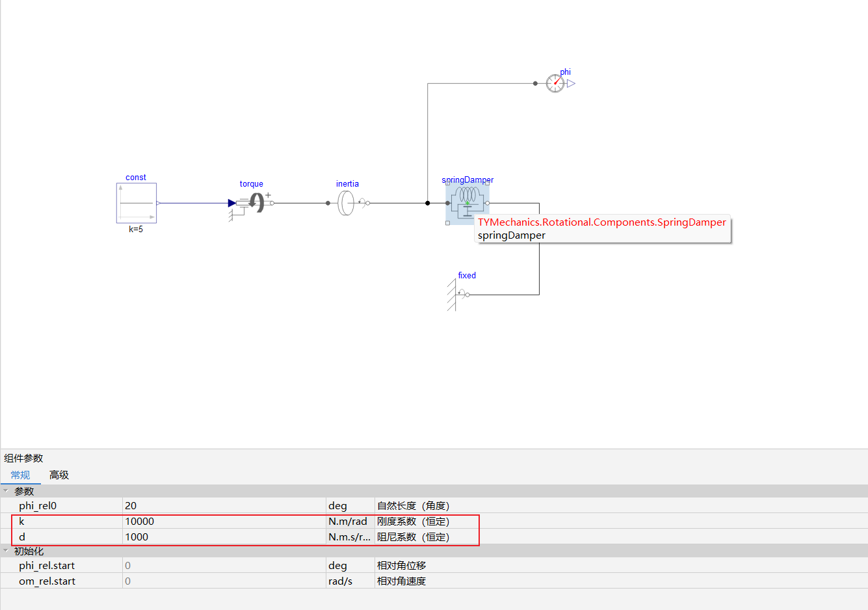Viewport: 868px width, 610px height.
Task: Click the const block output port triangle
Action: point(159,203)
